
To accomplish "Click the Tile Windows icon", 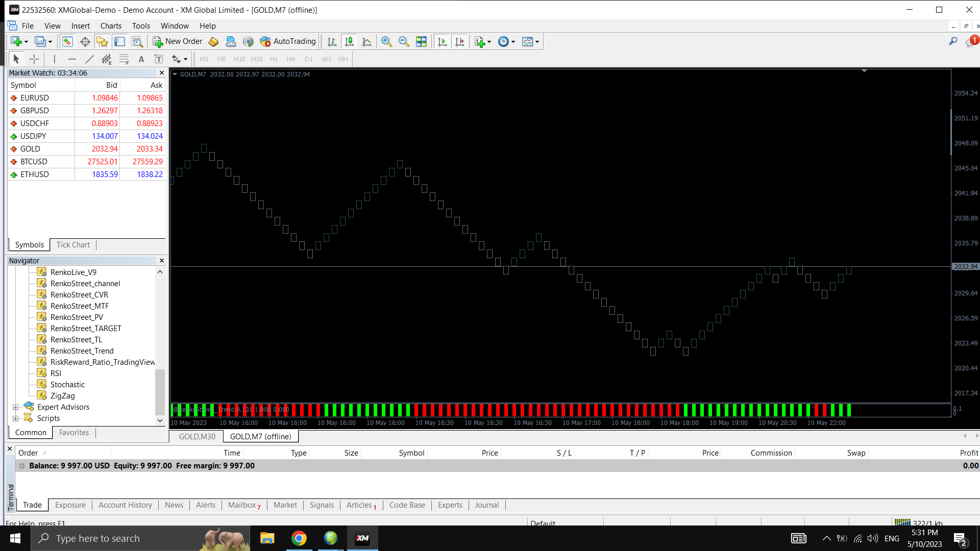I will pyautogui.click(x=421, y=41).
